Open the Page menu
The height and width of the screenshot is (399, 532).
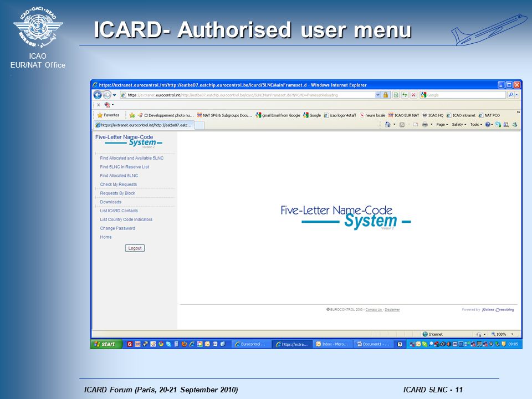coord(442,125)
